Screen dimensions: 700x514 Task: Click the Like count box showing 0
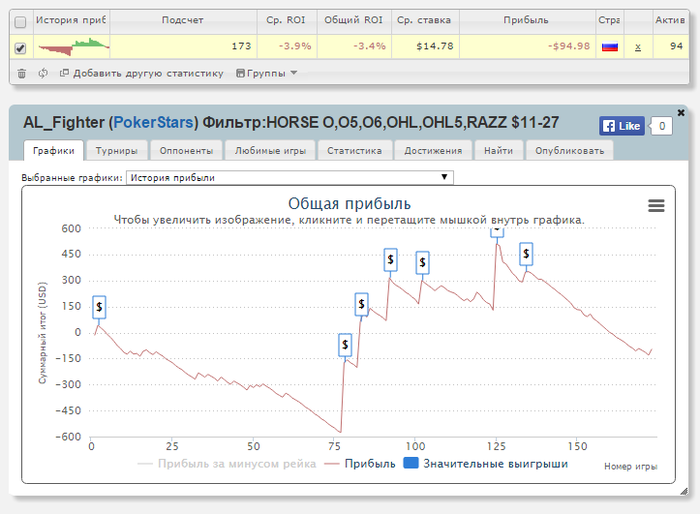[x=662, y=126]
